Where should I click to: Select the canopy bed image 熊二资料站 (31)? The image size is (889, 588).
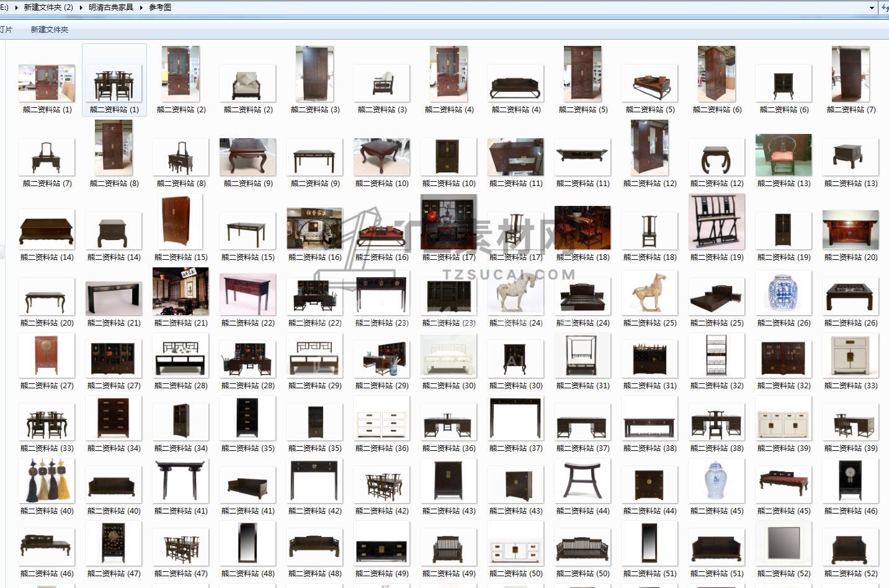(583, 355)
